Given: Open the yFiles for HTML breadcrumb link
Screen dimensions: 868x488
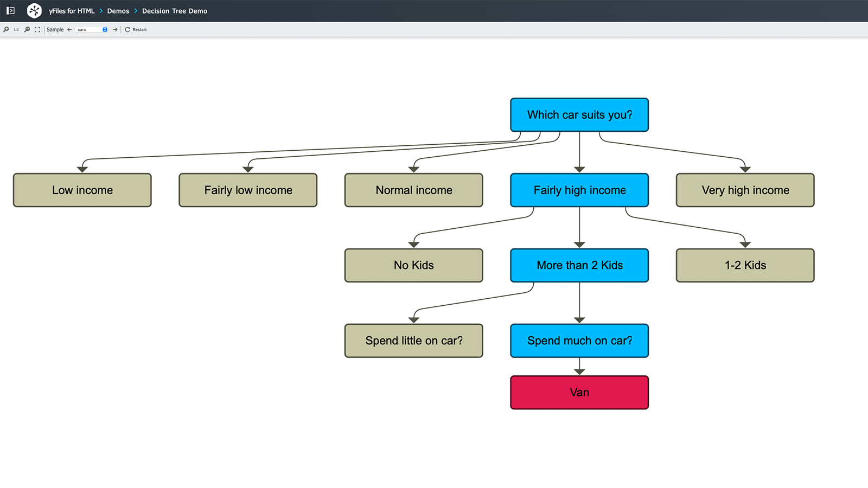Looking at the screenshot, I should pos(71,10).
